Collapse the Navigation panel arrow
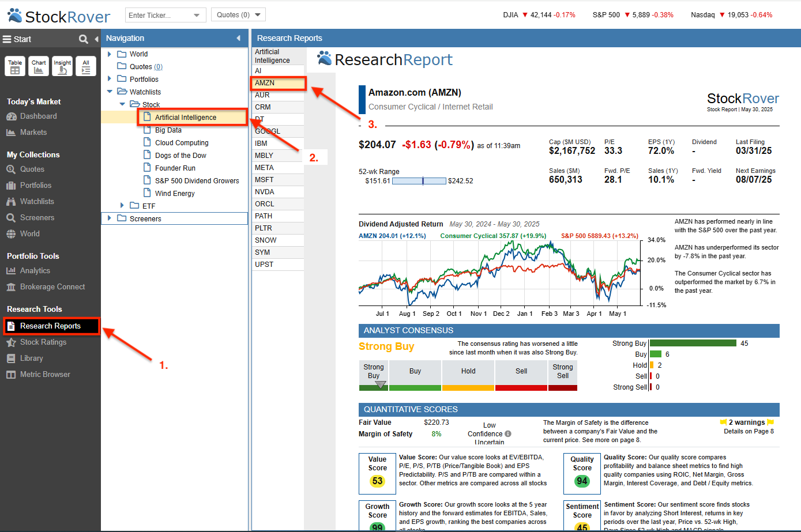 point(239,38)
